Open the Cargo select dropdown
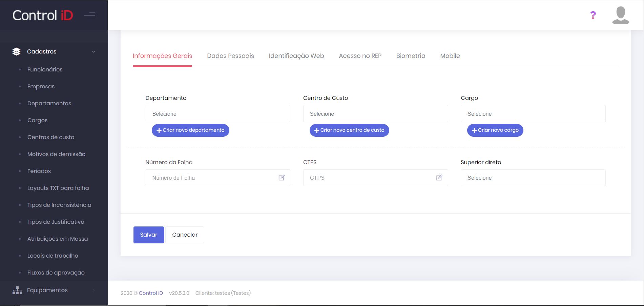644x306 pixels. (x=533, y=114)
